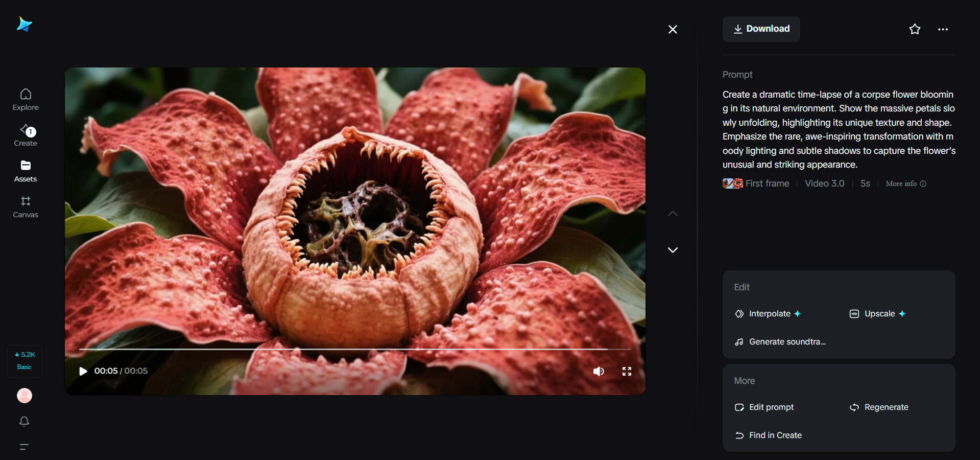Edit the video prompt

tap(764, 407)
